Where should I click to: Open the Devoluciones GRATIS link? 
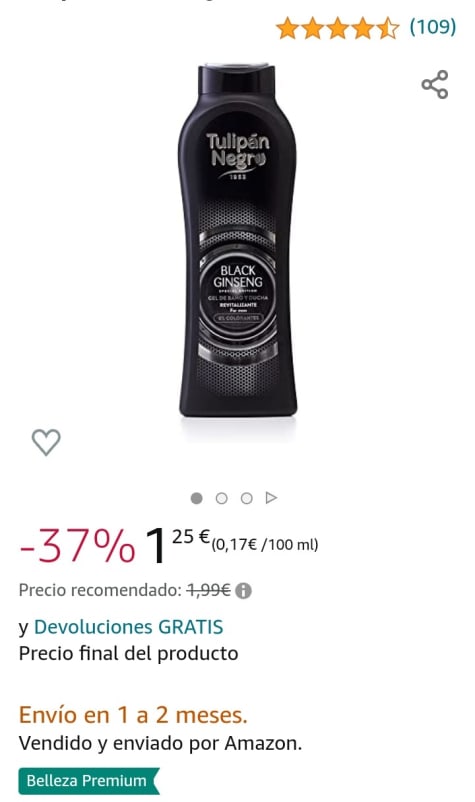[x=128, y=627]
